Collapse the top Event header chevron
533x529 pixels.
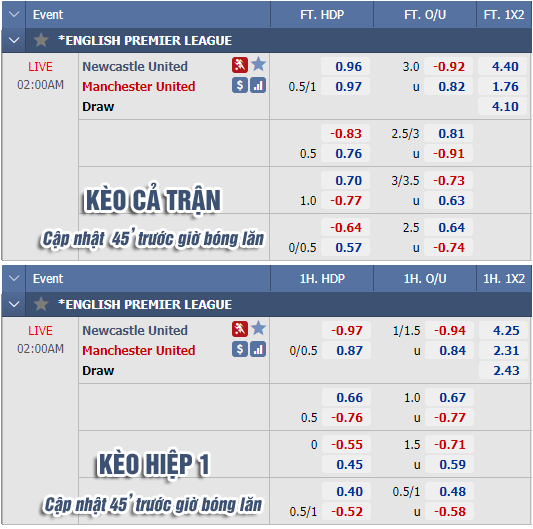click(14, 15)
